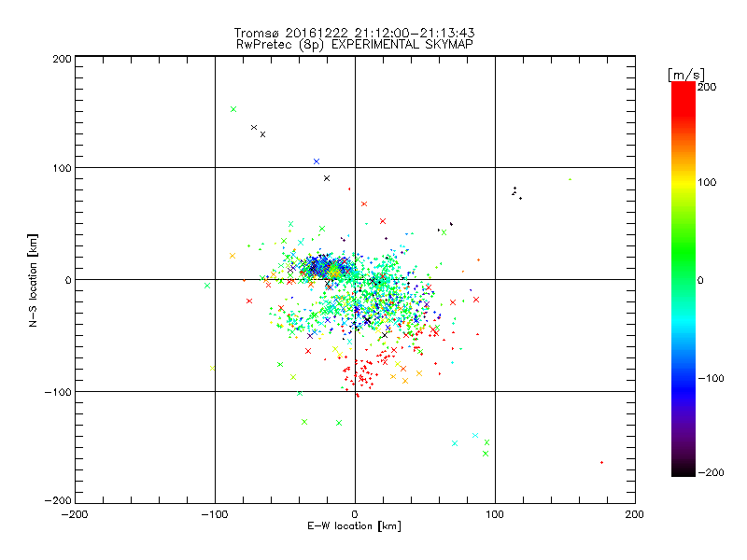Select the 100 tick label on the horizontal axis
This screenshot has height=560, width=747.
pyautogui.click(x=495, y=514)
